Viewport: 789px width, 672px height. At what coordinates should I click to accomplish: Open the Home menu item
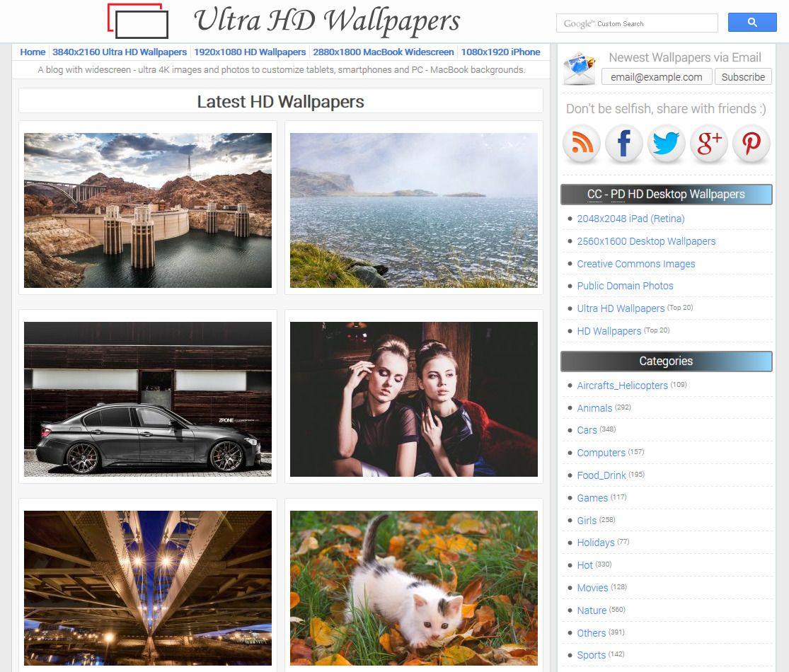pos(33,52)
